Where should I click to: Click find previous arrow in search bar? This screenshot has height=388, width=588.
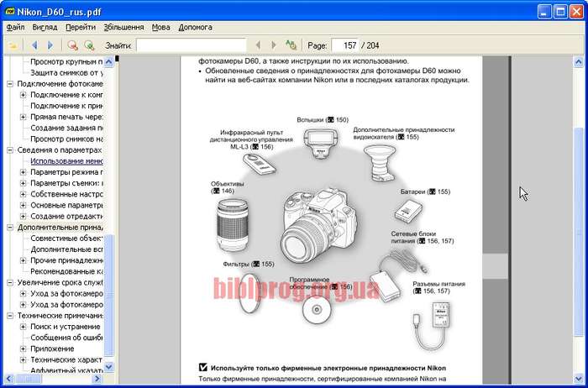pyautogui.click(x=258, y=45)
